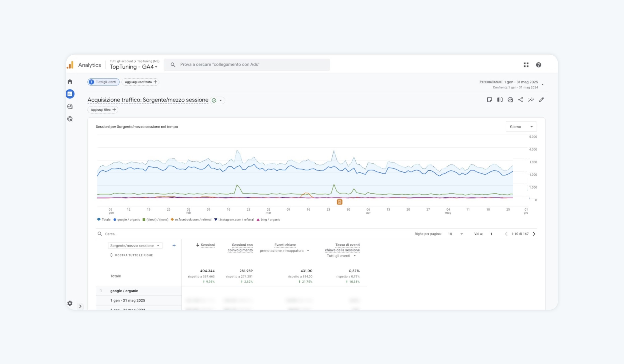Open the Google apps grid icon
Screen dimensions: 624x364
[x=526, y=65]
